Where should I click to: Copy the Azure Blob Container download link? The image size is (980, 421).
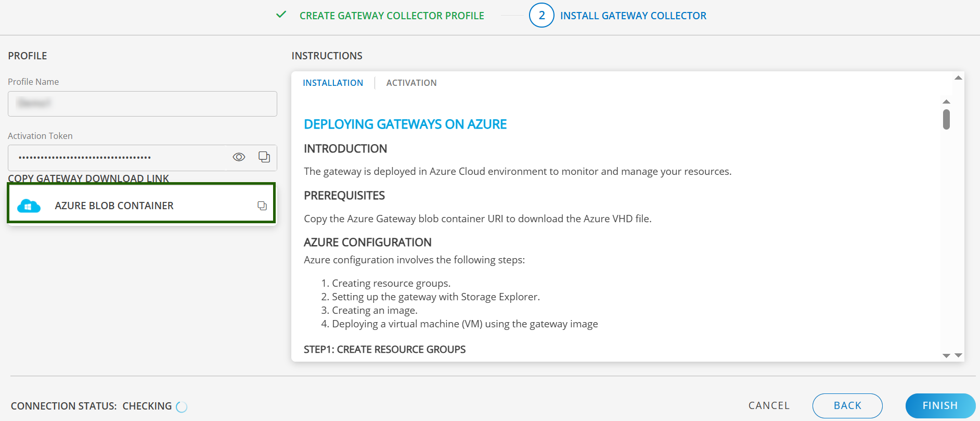[x=262, y=206]
